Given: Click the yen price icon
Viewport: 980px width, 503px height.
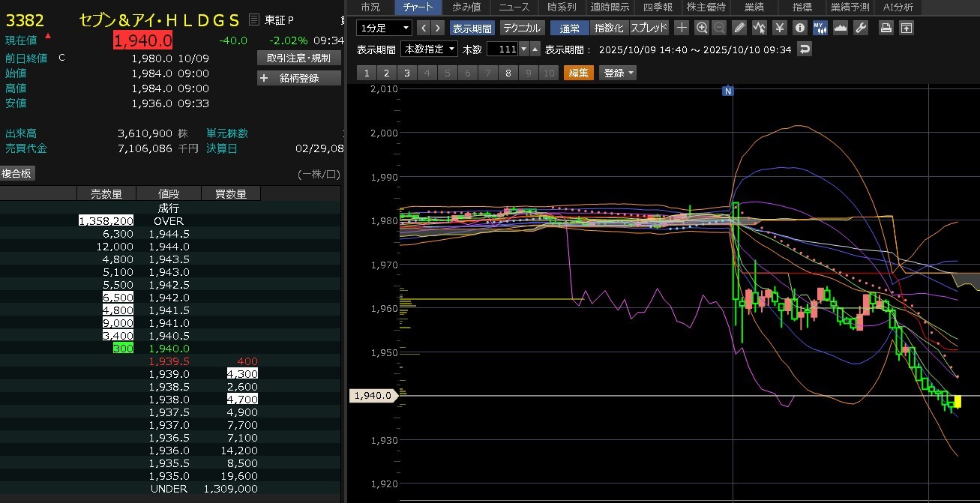Looking at the screenshot, I should [780, 28].
